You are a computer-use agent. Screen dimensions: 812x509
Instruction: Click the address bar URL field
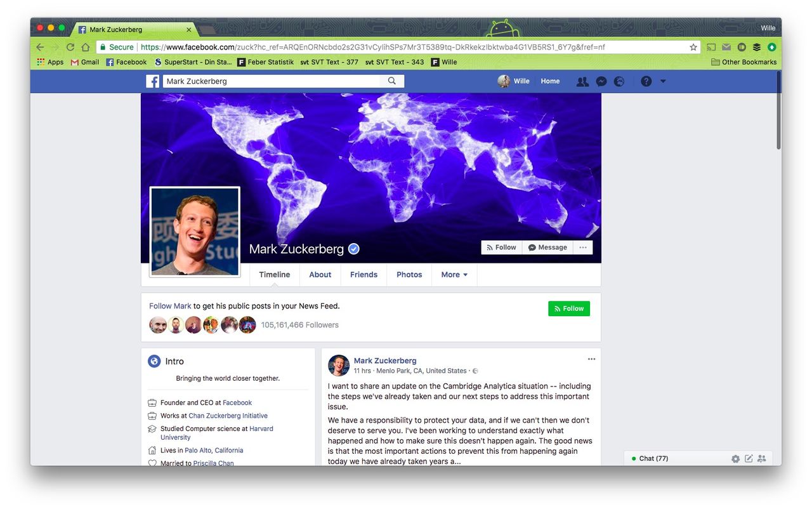[398, 47]
